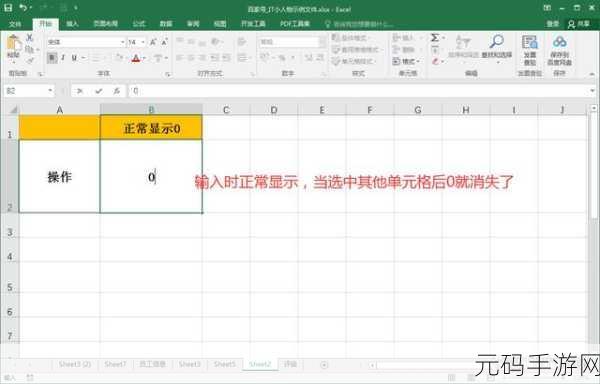Click the Name Box showing B2
The width and height of the screenshot is (600, 384).
(x=25, y=91)
